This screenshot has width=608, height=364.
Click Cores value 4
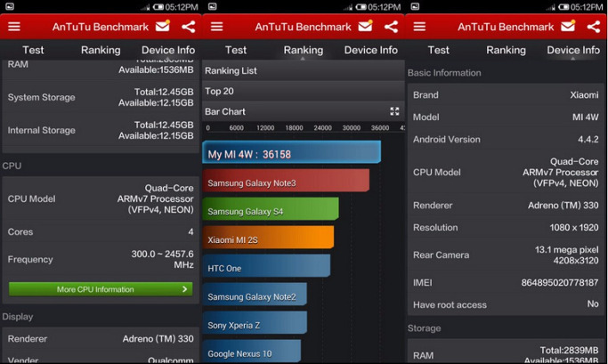coord(191,231)
